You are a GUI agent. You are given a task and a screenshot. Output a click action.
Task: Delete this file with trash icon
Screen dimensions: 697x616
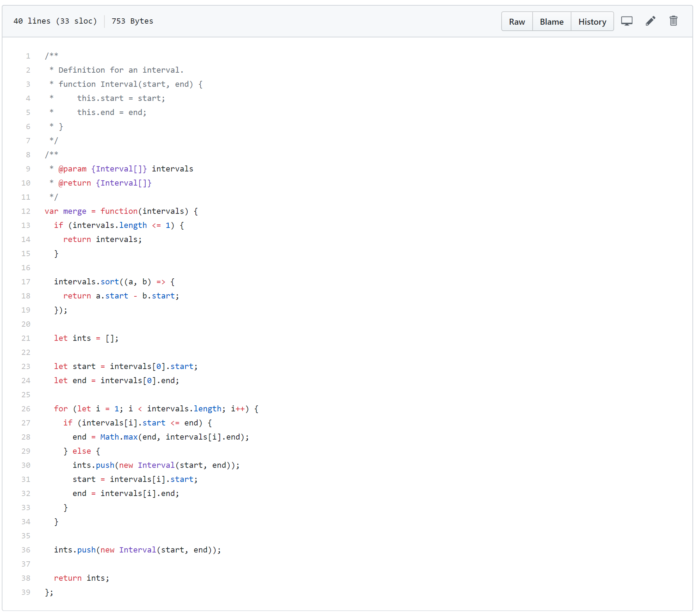pyautogui.click(x=673, y=21)
